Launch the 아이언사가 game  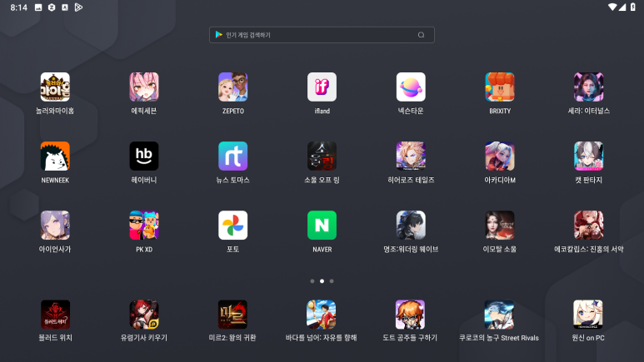pos(55,226)
